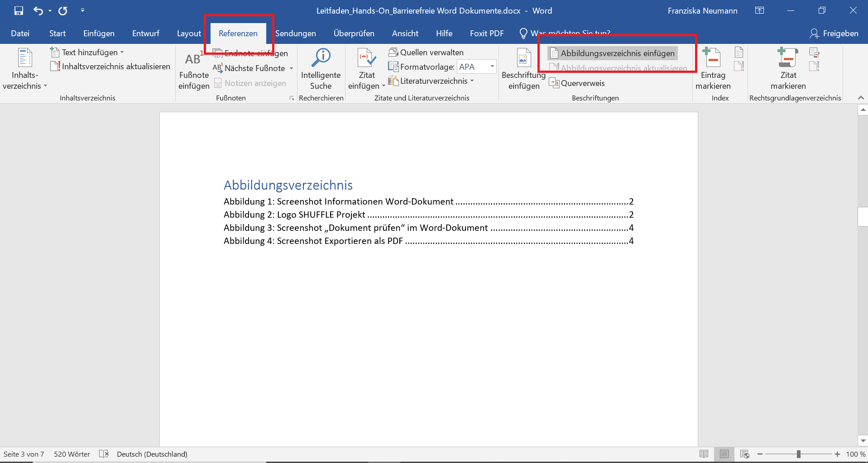Click the zoom slider handle
Viewport: 868px width, 463px height.
pos(799,454)
